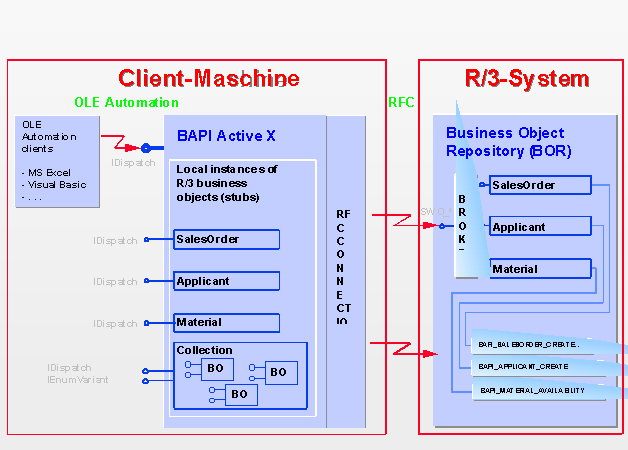Click the OLE Automation clients box
This screenshot has height=450, width=628.
point(57,161)
